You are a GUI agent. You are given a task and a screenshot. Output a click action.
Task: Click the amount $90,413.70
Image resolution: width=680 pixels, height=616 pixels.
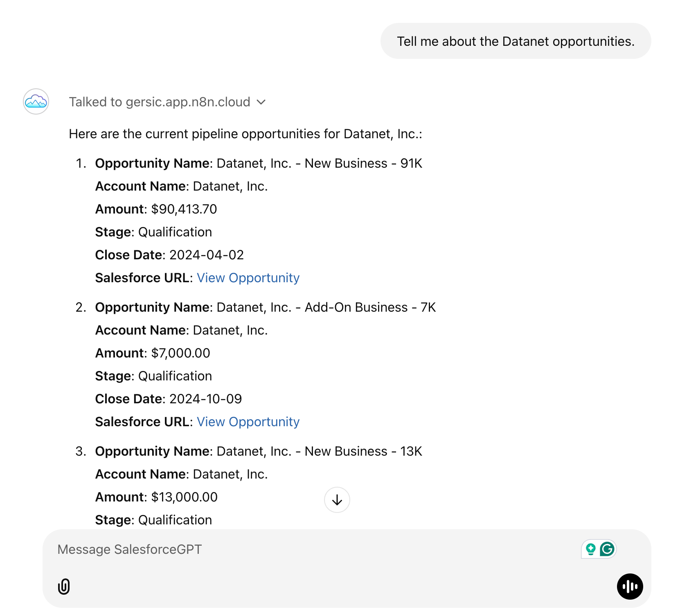point(184,209)
